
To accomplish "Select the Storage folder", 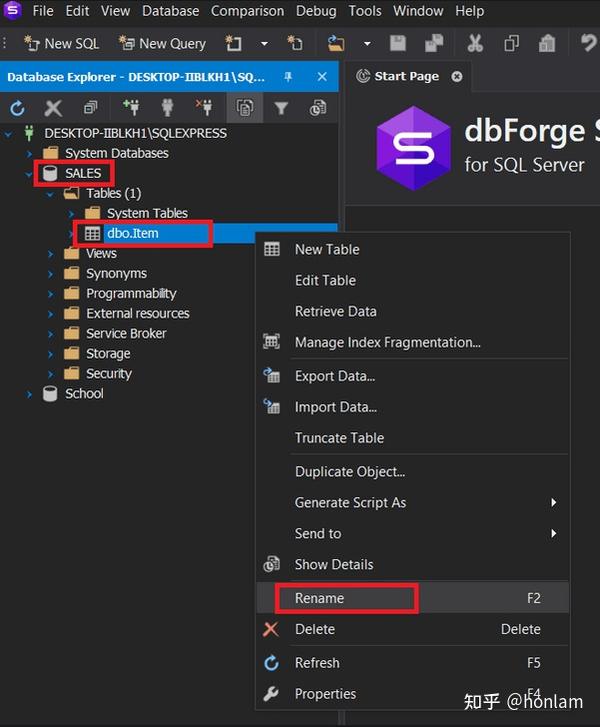I will [108, 353].
